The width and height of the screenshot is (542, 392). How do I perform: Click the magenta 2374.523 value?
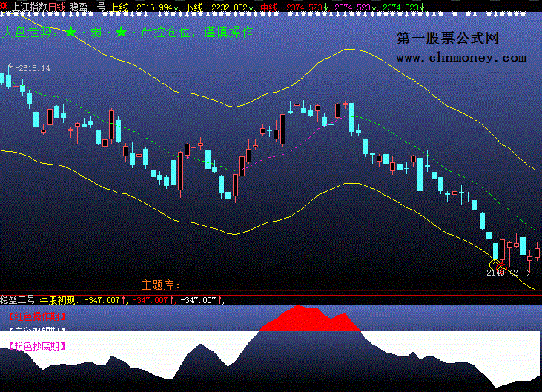(352, 7)
